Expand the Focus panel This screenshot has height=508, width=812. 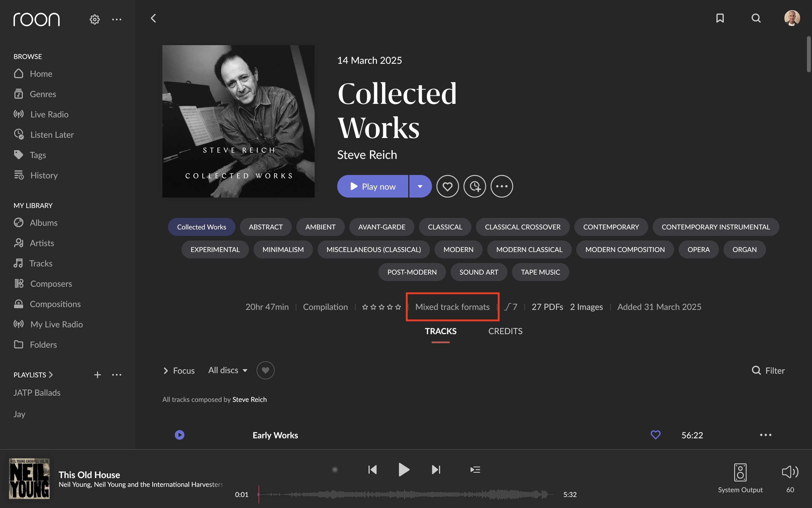pos(179,371)
